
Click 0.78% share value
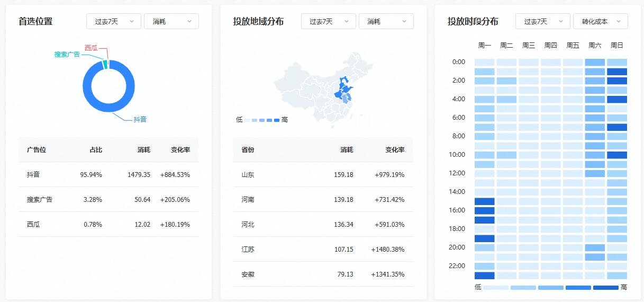[93, 224]
